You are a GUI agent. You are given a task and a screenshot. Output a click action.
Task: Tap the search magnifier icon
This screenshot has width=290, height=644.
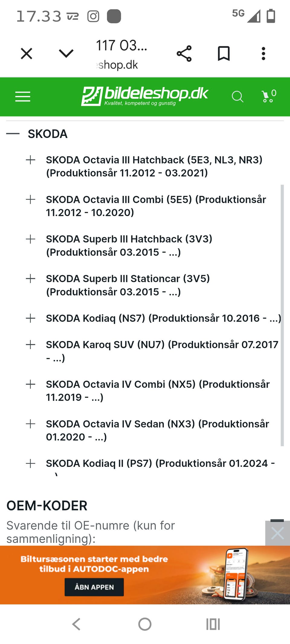(237, 97)
